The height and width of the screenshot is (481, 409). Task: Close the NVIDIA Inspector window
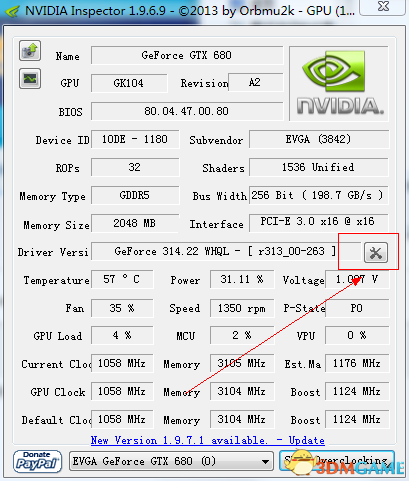click(x=384, y=7)
